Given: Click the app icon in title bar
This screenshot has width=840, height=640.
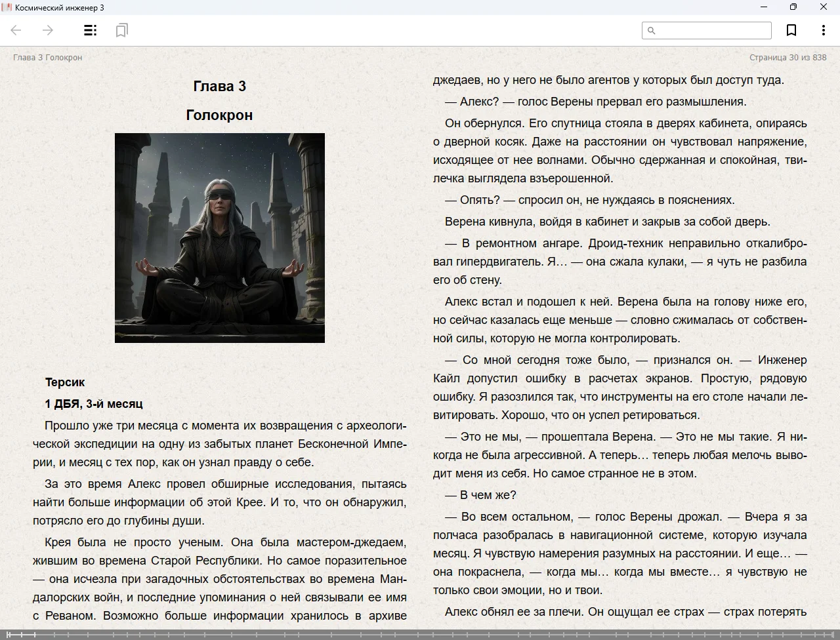Looking at the screenshot, I should [x=7, y=7].
